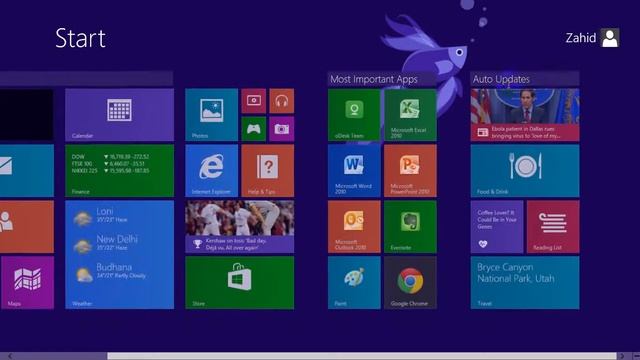
Task: Open the Store tile
Action: [240, 282]
